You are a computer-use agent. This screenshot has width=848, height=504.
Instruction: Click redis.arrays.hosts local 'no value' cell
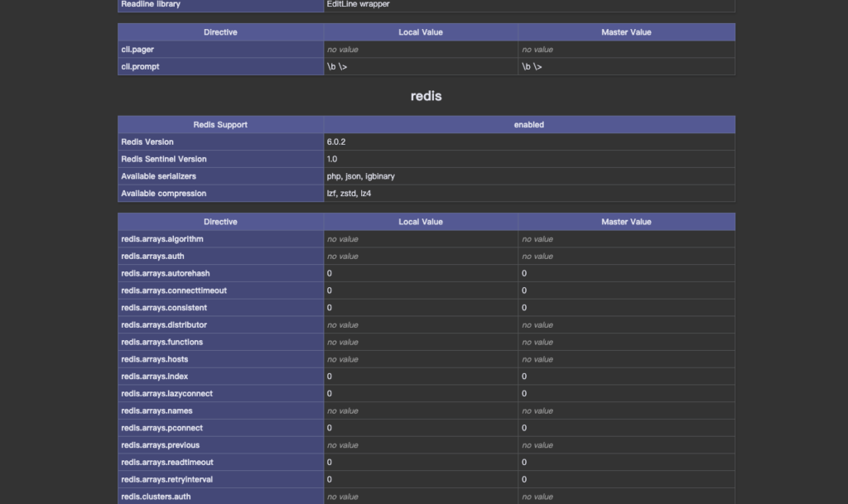click(x=421, y=359)
